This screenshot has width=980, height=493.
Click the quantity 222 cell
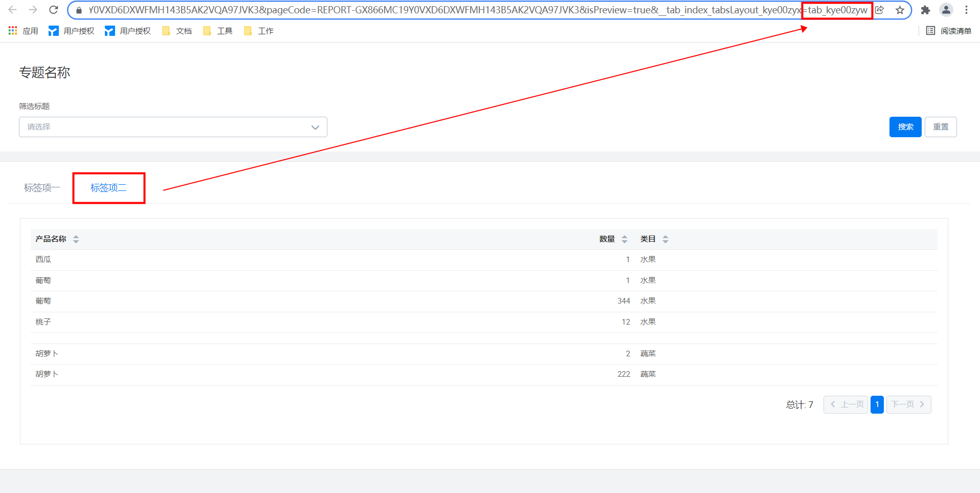pyautogui.click(x=623, y=374)
